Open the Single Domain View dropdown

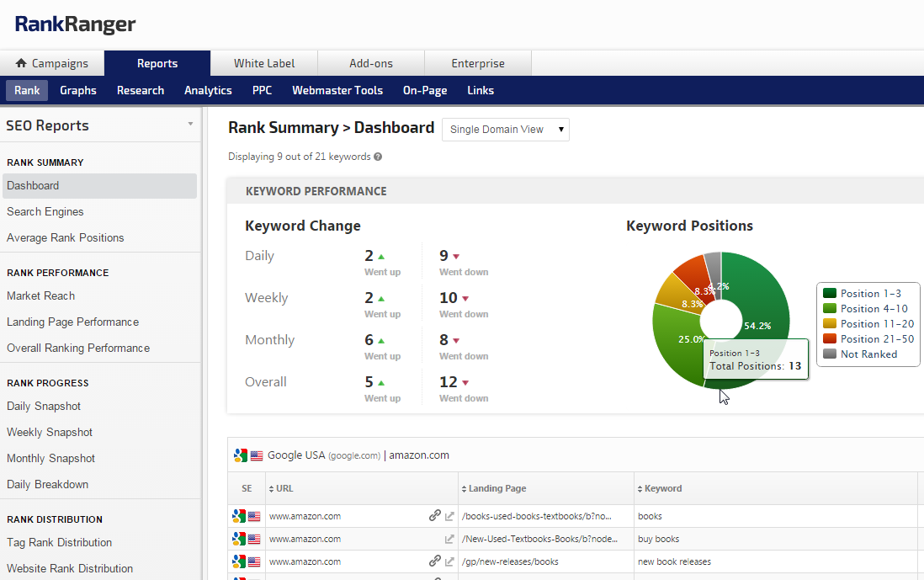506,130
